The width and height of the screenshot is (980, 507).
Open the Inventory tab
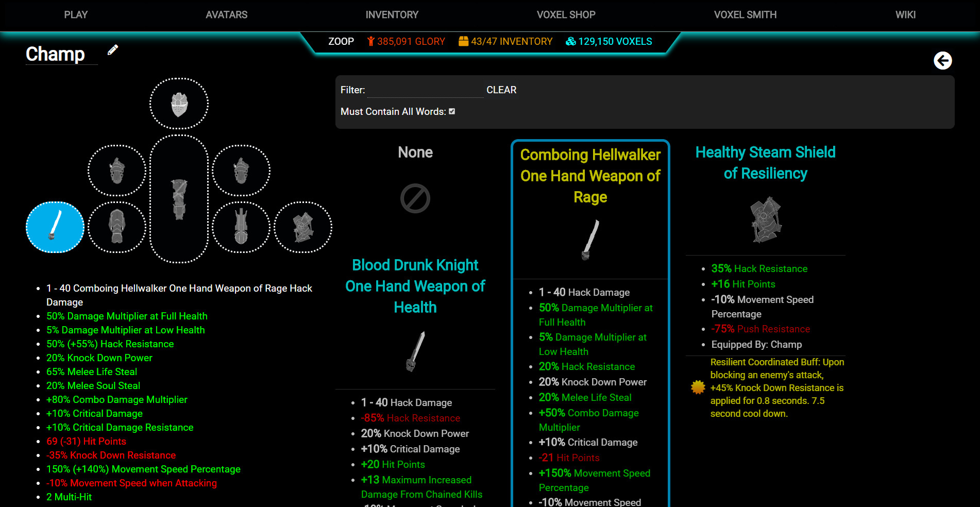(x=392, y=15)
